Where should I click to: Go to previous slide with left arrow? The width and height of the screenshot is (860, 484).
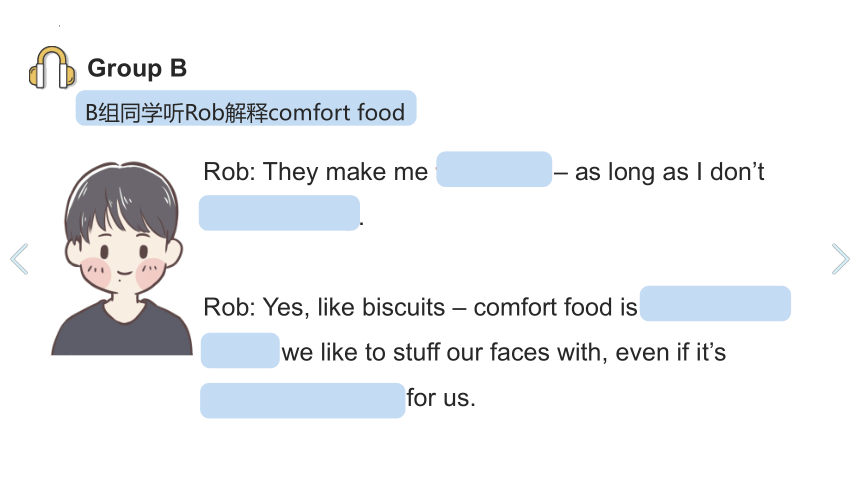pyautogui.click(x=19, y=258)
